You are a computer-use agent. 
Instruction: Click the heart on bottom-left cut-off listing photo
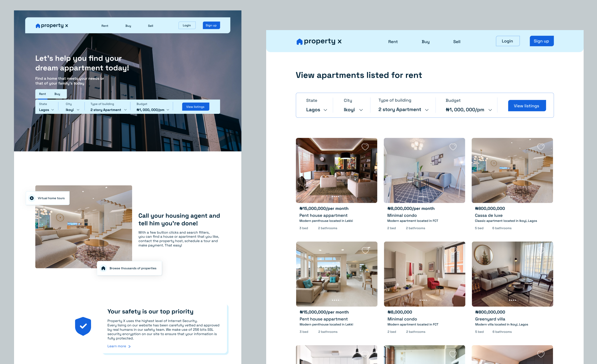[365, 354]
